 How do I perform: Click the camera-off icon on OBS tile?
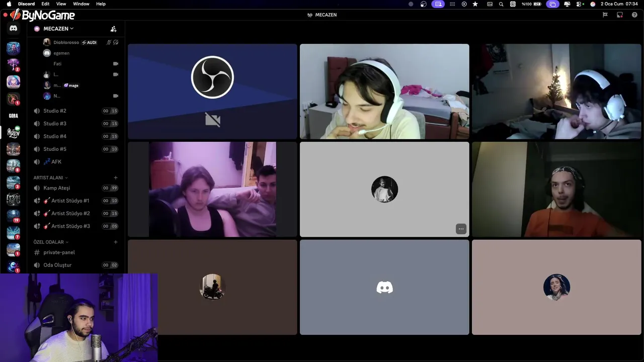[213, 120]
